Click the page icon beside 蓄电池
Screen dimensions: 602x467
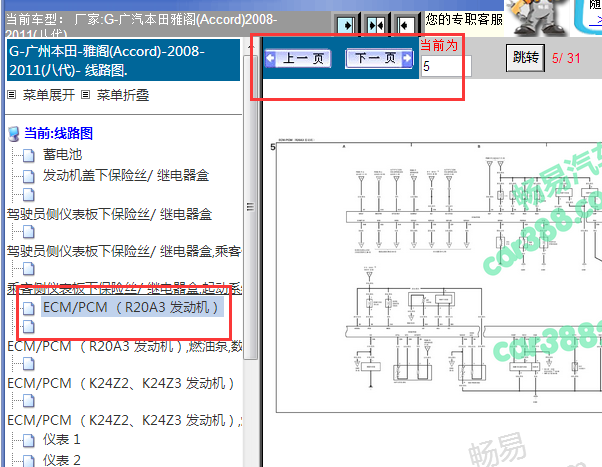tap(28, 156)
